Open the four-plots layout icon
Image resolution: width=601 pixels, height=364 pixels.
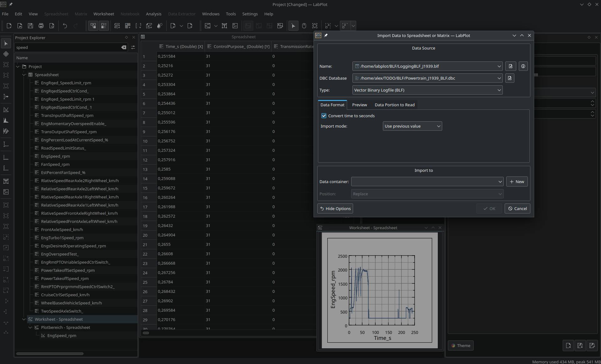270,26
